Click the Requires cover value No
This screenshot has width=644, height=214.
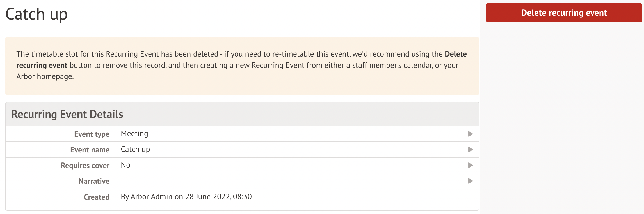125,165
